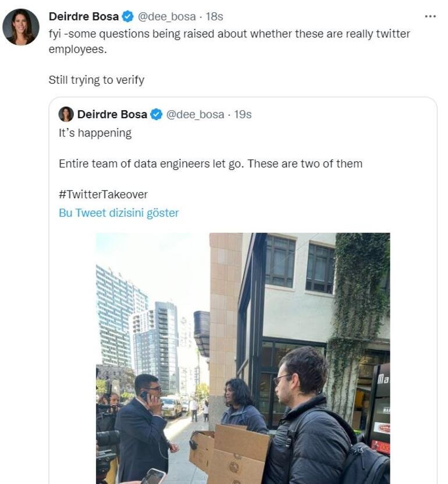Click small avatar in the quoted tweet
Viewport: 448px width, 484px height.
click(x=66, y=114)
